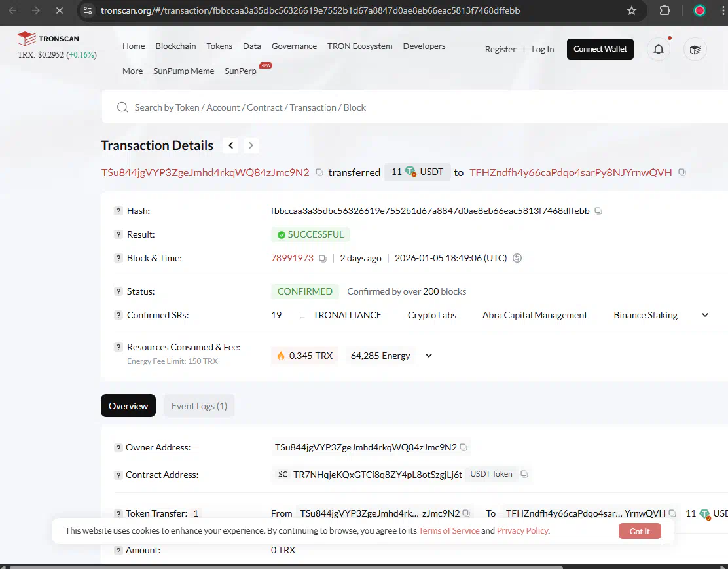The image size is (728, 569).
Task: Go to the previous transaction arrow
Action: pos(230,145)
